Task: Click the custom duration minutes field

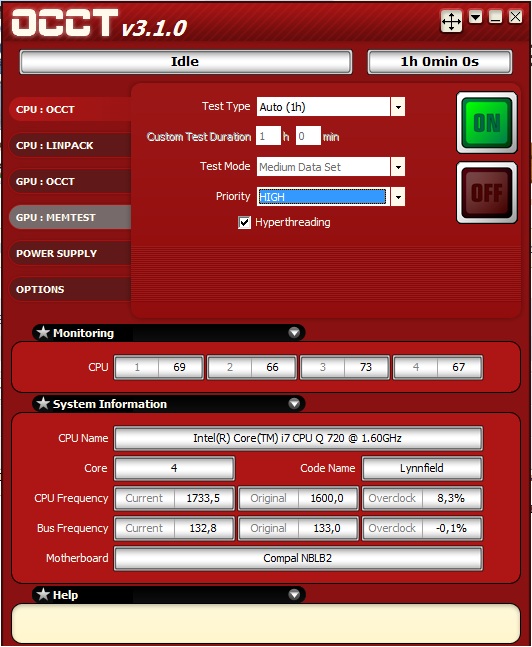Action: coord(308,136)
